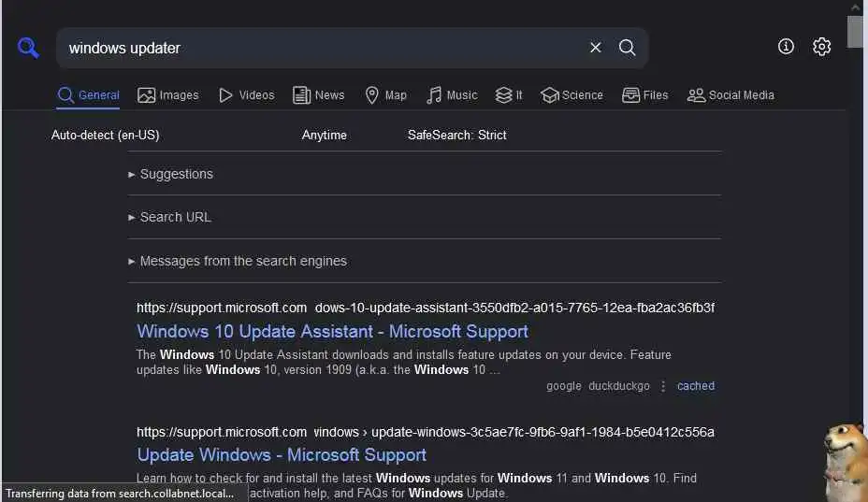The image size is (868, 502).
Task: Open Windows 10 Update Assistant result
Action: pos(332,331)
